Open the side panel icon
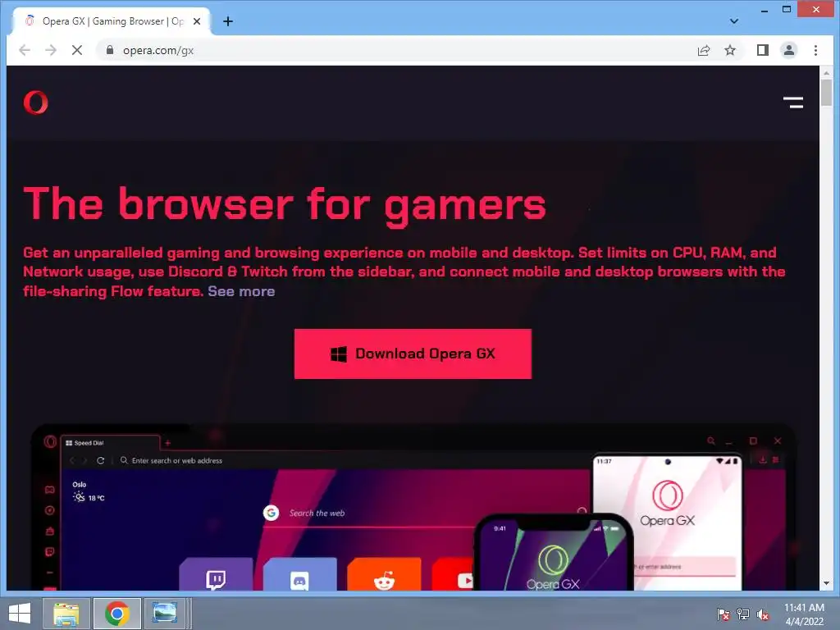This screenshot has height=630, width=840. tap(763, 50)
